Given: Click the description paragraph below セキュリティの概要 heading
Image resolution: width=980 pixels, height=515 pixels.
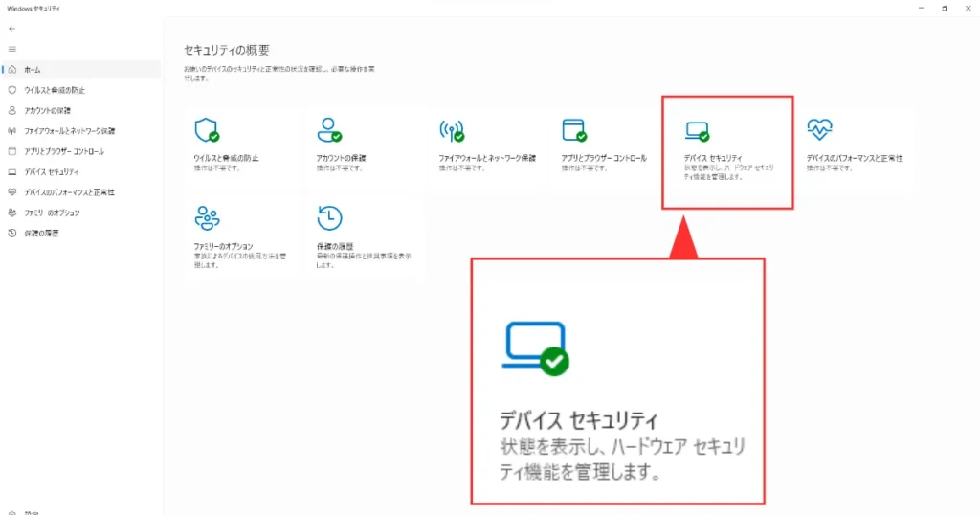Looking at the screenshot, I should coord(279,74).
